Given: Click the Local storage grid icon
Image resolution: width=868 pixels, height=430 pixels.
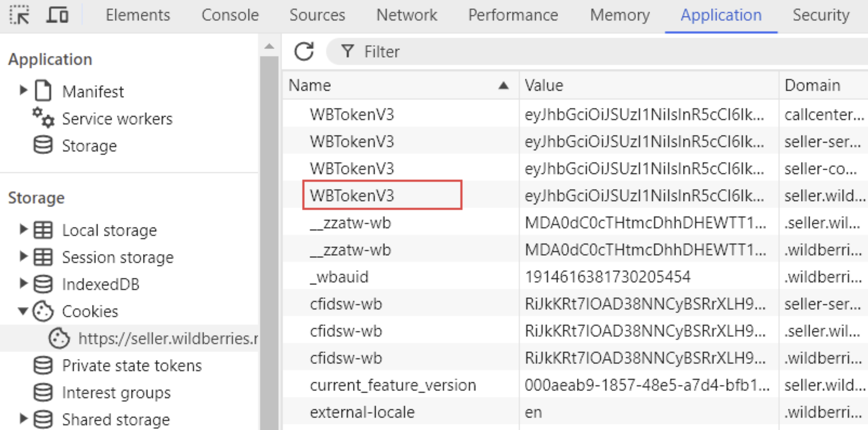Looking at the screenshot, I should click(x=43, y=230).
